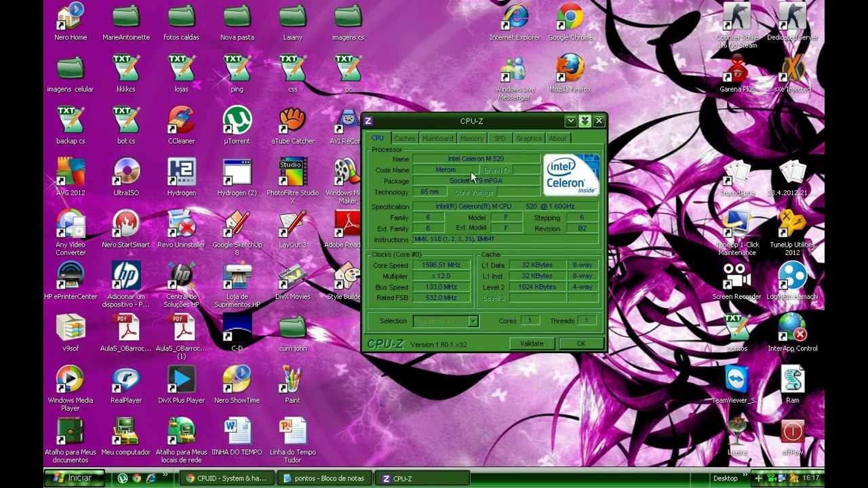The width and height of the screenshot is (868, 488).
Task: Open TuneUp Utilities 2012 shortcut
Action: (x=792, y=233)
